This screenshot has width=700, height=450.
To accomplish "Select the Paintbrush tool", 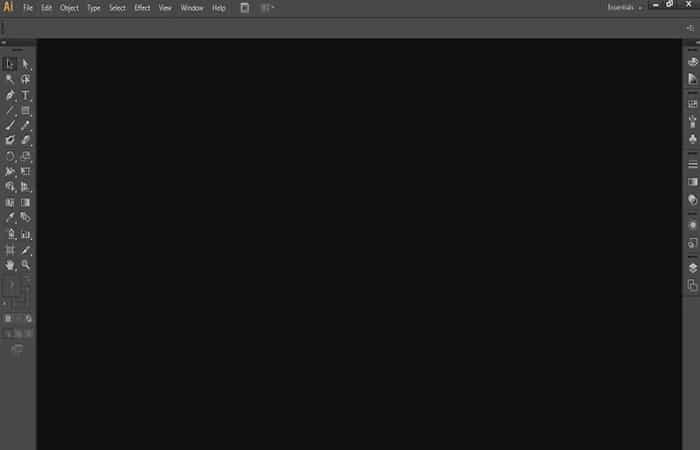I will (10, 125).
